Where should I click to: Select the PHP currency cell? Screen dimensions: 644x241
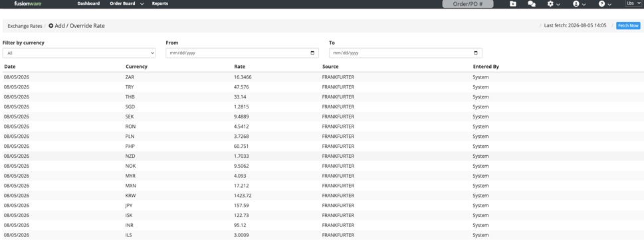130,146
